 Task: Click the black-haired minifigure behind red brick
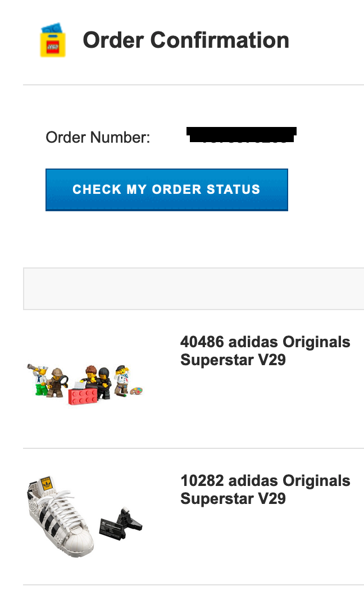pyautogui.click(x=104, y=382)
